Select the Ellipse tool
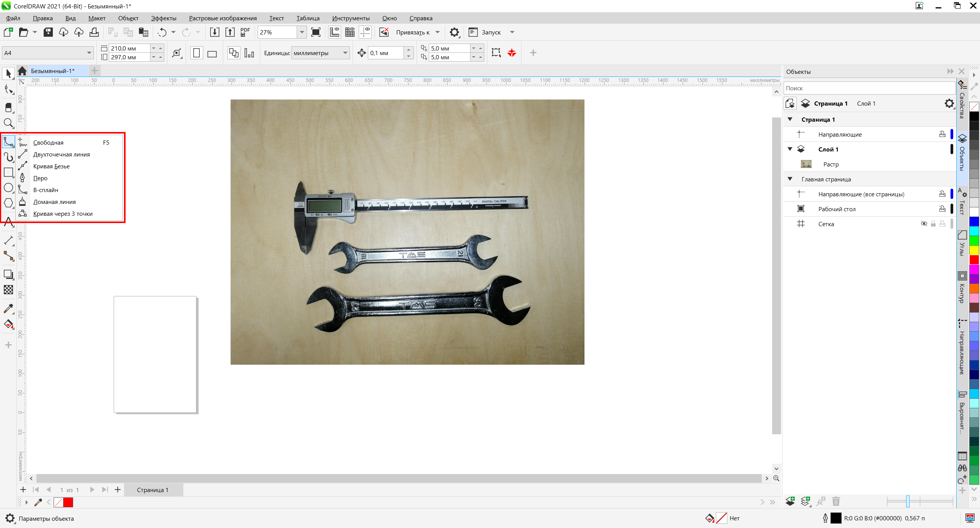This screenshot has height=528, width=980. (x=8, y=188)
